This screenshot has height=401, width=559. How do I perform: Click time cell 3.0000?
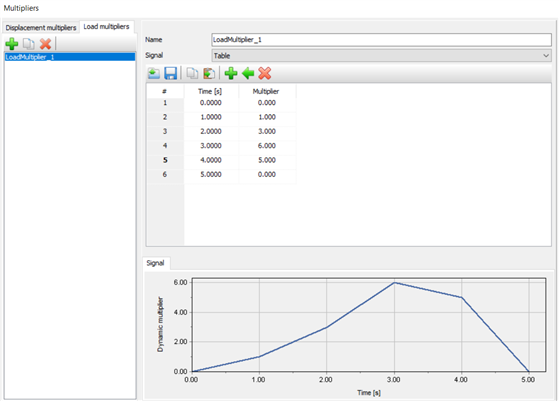point(211,146)
